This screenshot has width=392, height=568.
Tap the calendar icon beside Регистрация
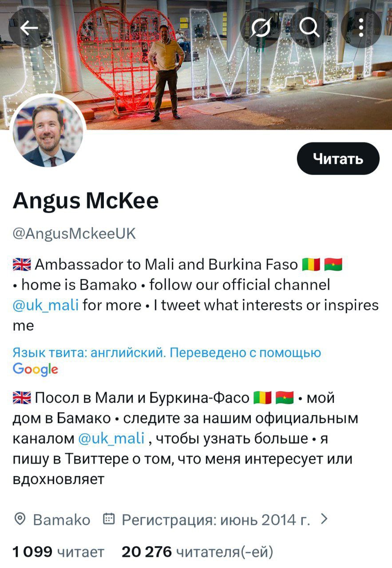(x=109, y=519)
